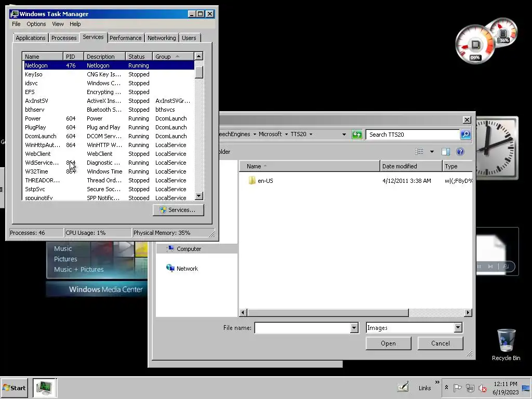Screen dimensions: 532x399
Task: Show hidden tray icons arrow
Action: (446, 388)
